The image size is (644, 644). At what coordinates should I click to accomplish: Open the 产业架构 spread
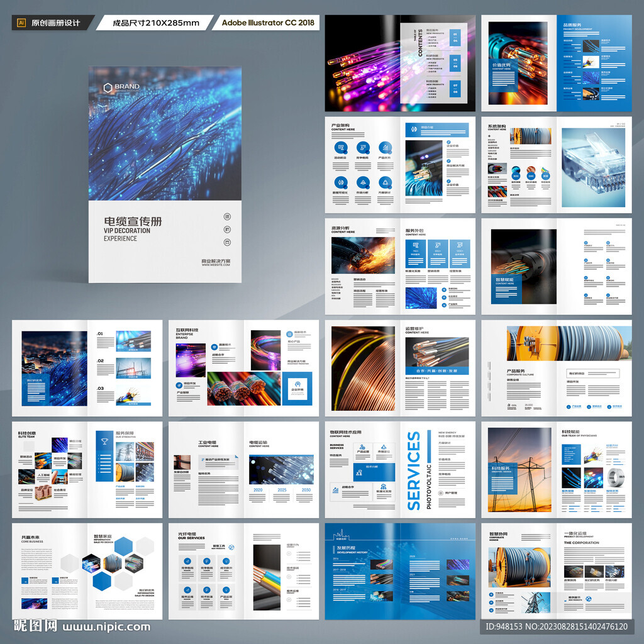coord(400,165)
